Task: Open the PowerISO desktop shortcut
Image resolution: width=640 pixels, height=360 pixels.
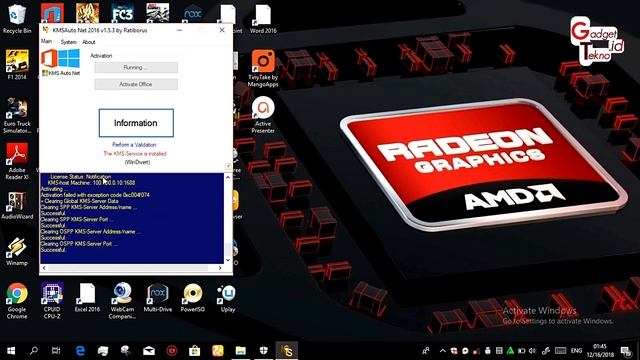Action: [193, 298]
